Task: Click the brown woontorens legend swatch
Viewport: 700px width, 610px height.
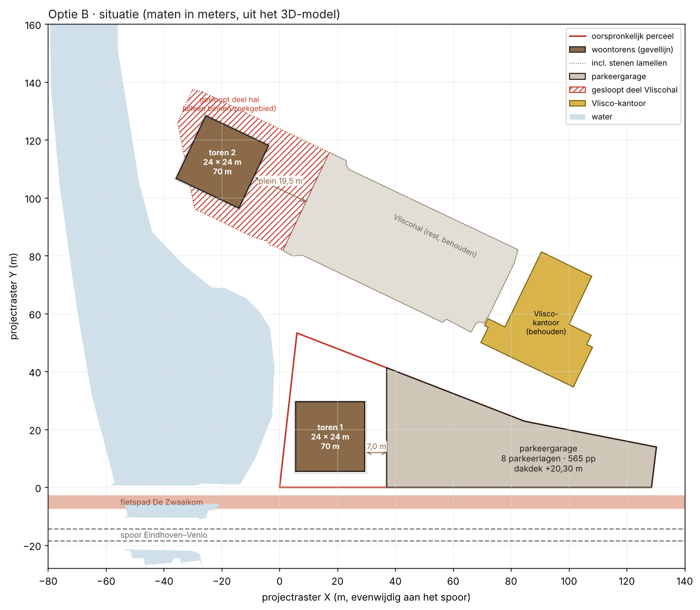Action: click(577, 49)
